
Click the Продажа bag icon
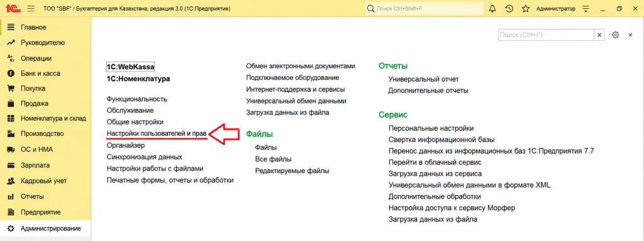pos(11,103)
